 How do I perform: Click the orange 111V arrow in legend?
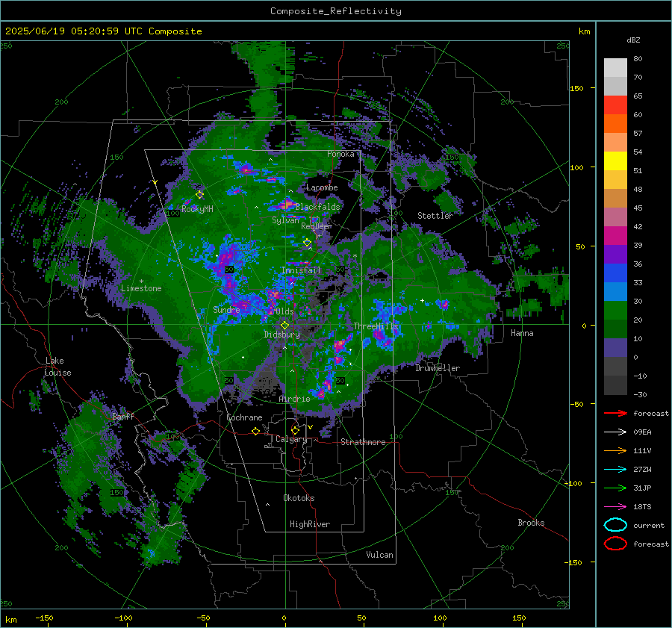[x=615, y=450]
